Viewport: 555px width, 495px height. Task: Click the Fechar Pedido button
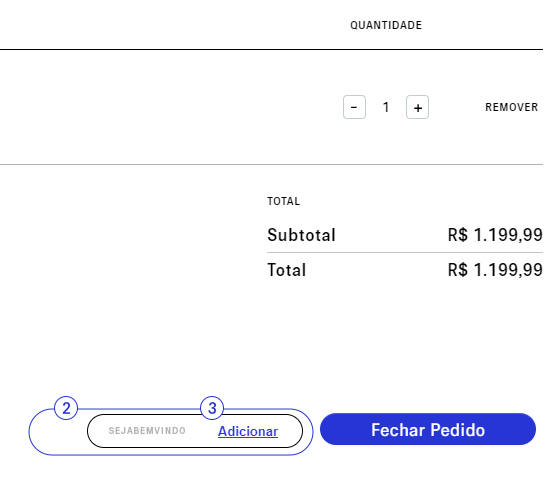pos(428,429)
